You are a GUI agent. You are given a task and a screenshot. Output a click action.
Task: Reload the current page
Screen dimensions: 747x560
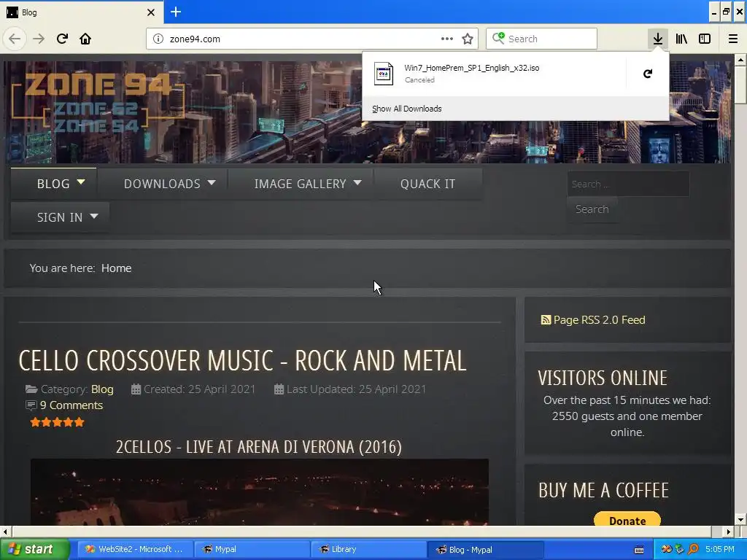[x=62, y=39]
